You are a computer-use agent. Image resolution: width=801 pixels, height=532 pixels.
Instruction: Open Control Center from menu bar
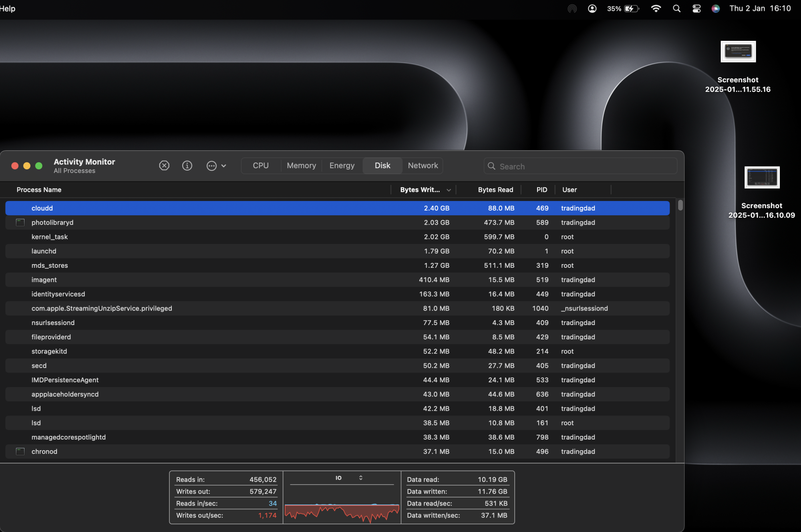[696, 8]
